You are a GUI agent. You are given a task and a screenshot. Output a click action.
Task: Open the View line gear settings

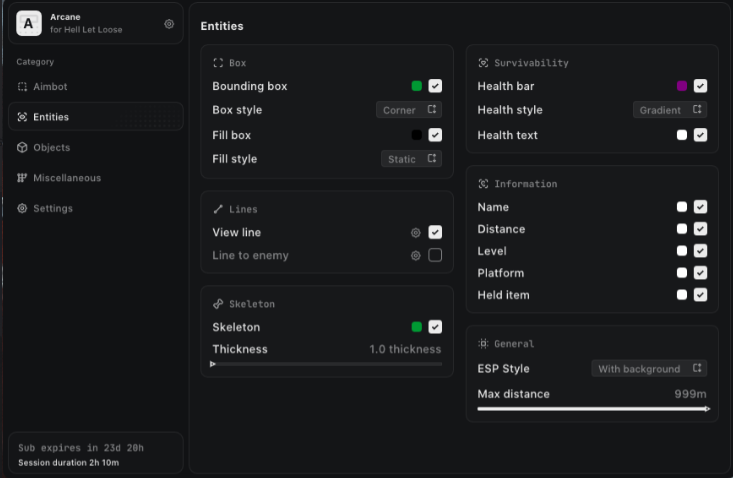(x=416, y=233)
